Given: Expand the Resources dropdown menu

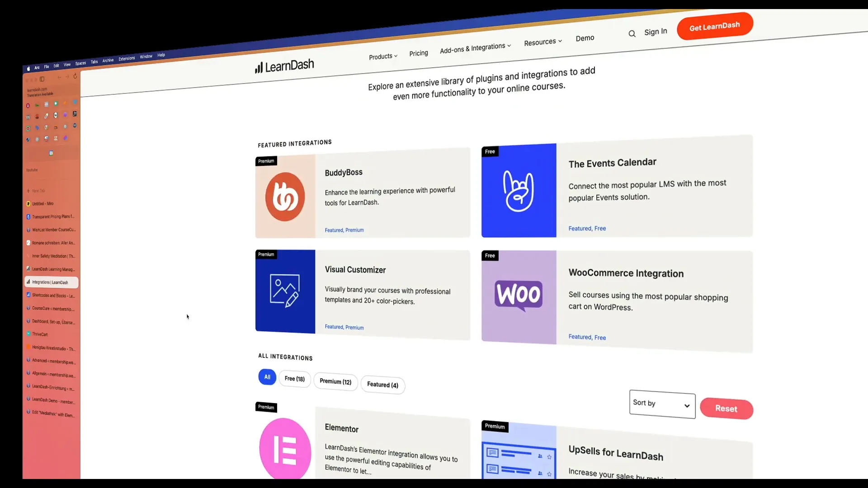Looking at the screenshot, I should coord(543,42).
